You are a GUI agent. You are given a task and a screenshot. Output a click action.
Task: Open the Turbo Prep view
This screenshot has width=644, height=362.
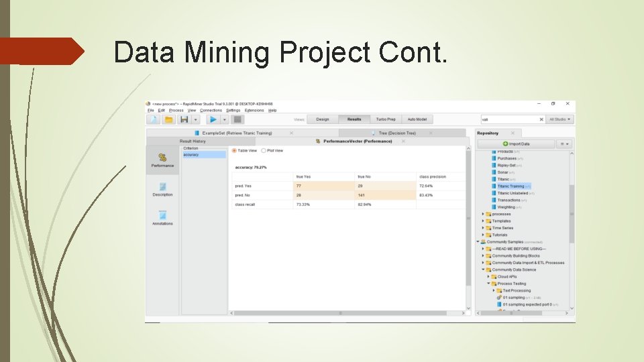point(386,119)
